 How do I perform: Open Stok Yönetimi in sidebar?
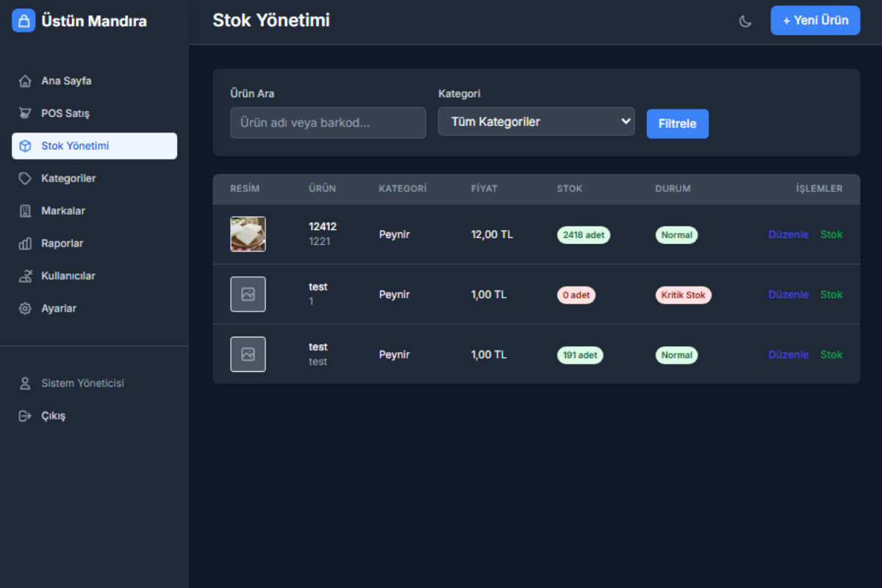pyautogui.click(x=94, y=146)
